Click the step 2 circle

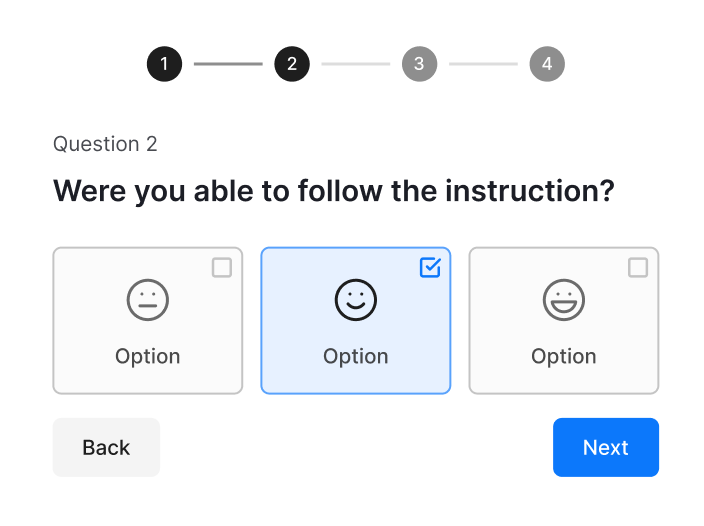tap(292, 65)
